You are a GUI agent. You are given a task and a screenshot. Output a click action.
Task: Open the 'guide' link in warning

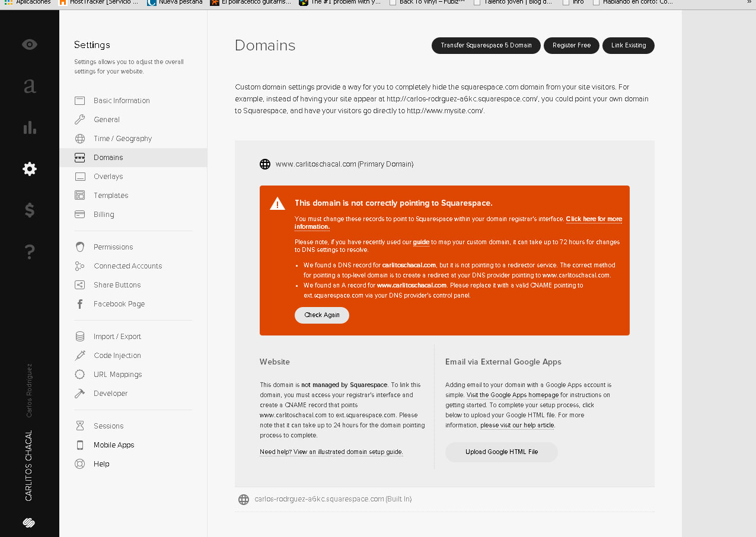421,242
